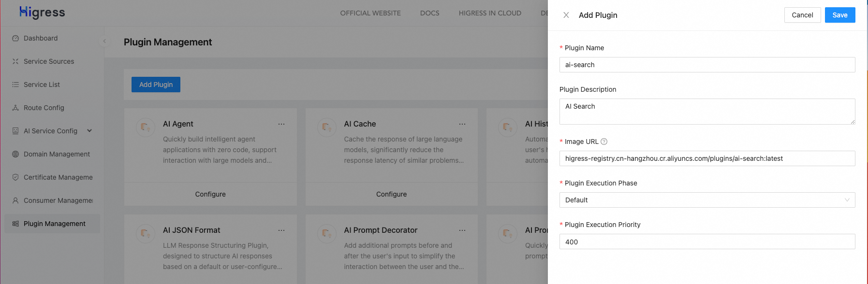Collapse the sidebar with the arrow handle

coord(104,41)
